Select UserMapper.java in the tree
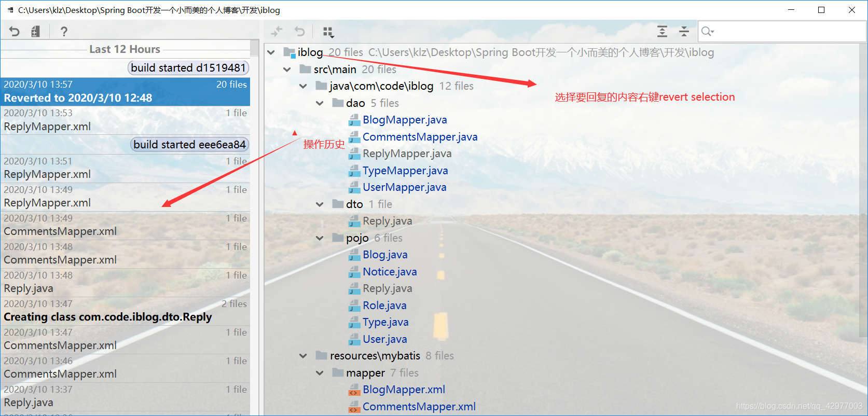This screenshot has height=416, width=868. point(404,187)
